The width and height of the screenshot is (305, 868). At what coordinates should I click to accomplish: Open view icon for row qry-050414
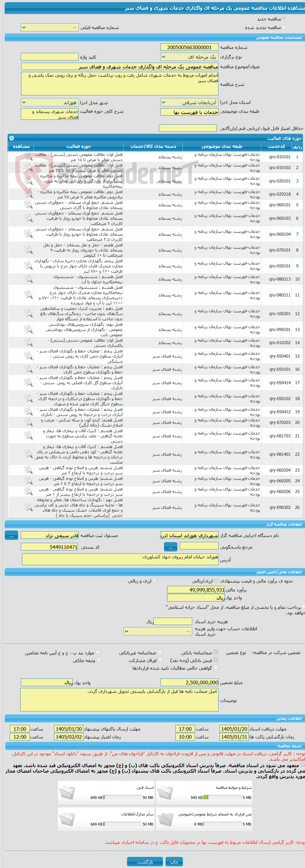(x=28, y=382)
